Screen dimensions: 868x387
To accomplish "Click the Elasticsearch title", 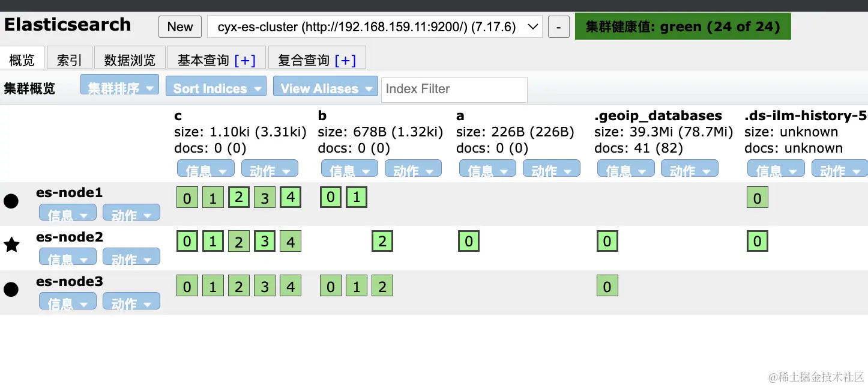I will [x=67, y=25].
